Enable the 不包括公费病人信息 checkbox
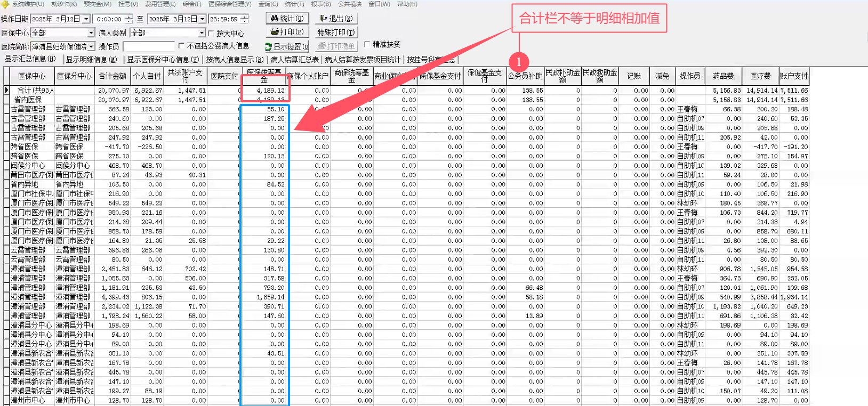The height and width of the screenshot is (406, 868). click(x=181, y=46)
